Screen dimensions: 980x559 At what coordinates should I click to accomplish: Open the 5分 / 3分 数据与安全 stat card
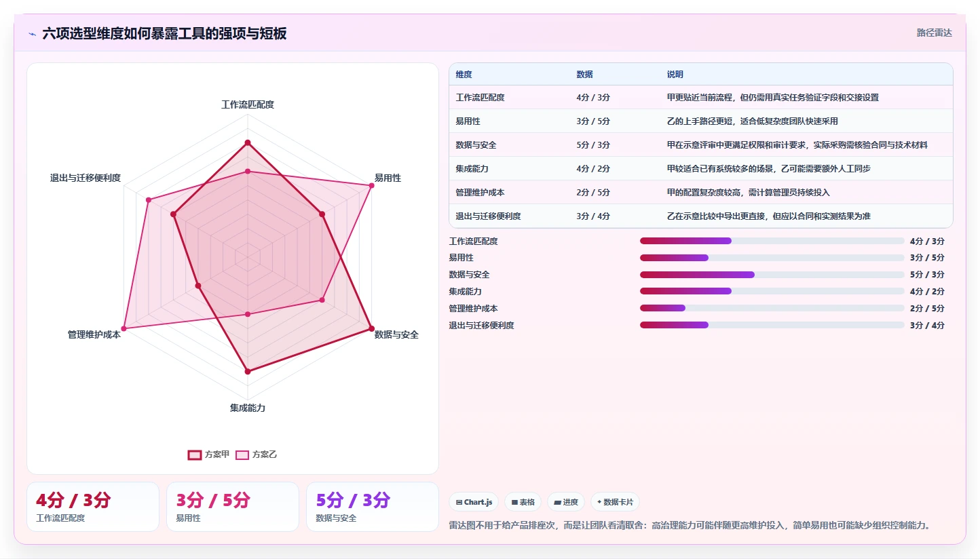click(373, 507)
